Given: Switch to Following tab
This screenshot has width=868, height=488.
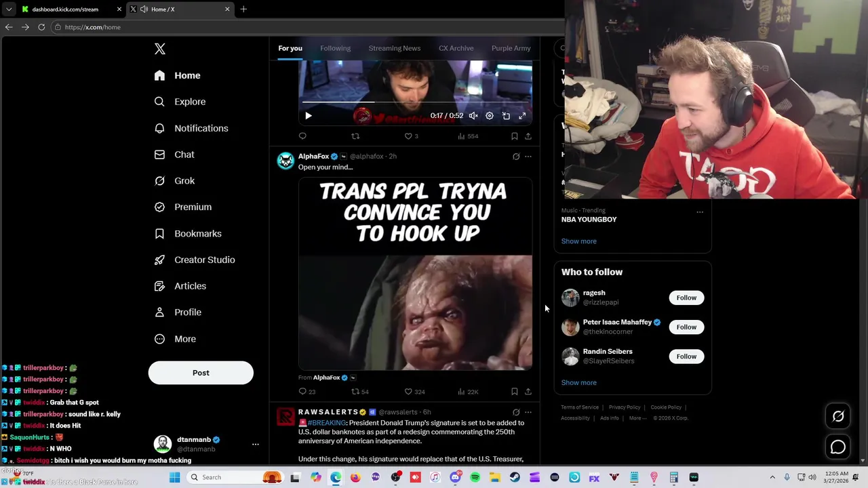Looking at the screenshot, I should [336, 48].
